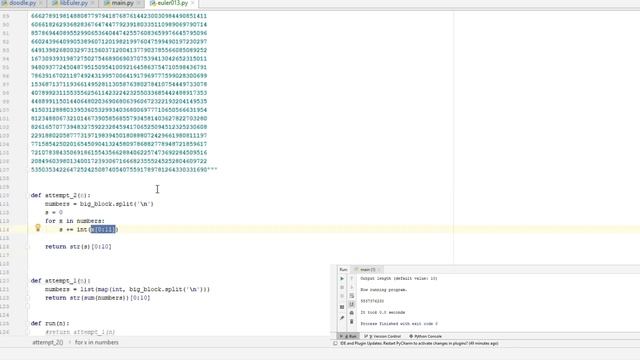The image size is (640, 360).
Task: Click line 's = 0' in attempt_2
Action: [x=54, y=212]
